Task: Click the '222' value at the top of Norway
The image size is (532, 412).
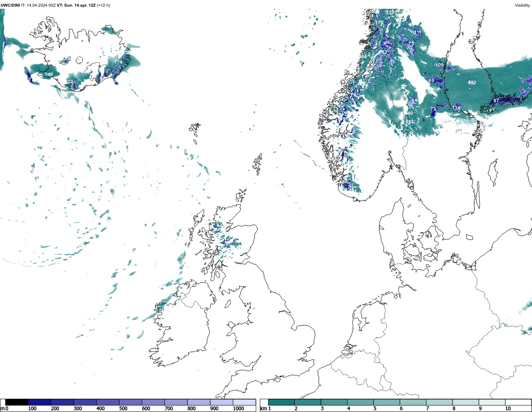Action: pos(389,13)
